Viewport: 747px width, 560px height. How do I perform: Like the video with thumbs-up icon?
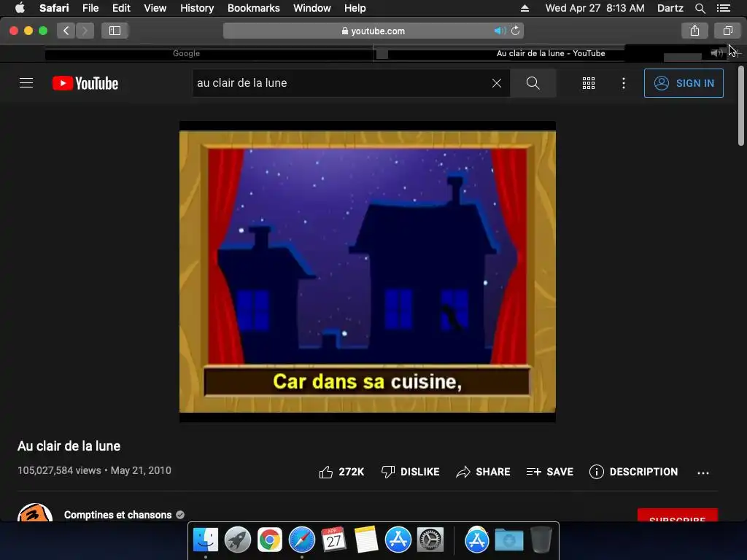341,472
